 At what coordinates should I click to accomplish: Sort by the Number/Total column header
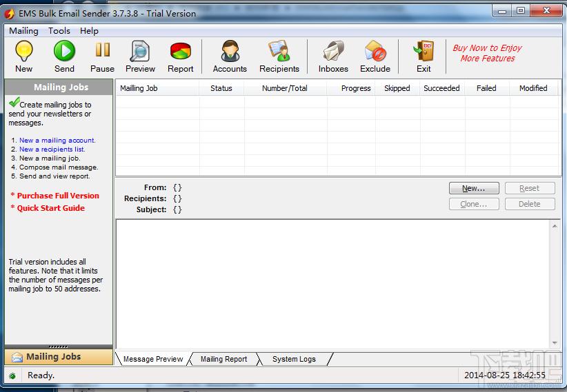285,88
